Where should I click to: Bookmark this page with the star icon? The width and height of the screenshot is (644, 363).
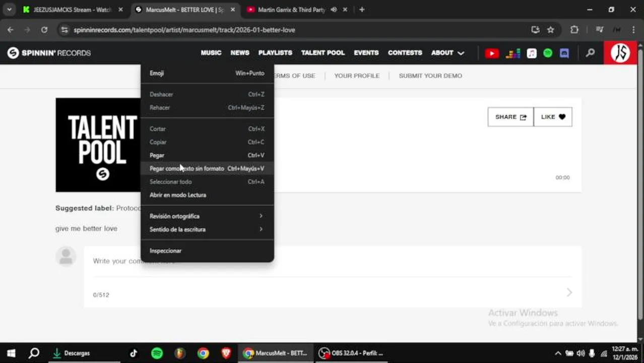[x=551, y=30]
